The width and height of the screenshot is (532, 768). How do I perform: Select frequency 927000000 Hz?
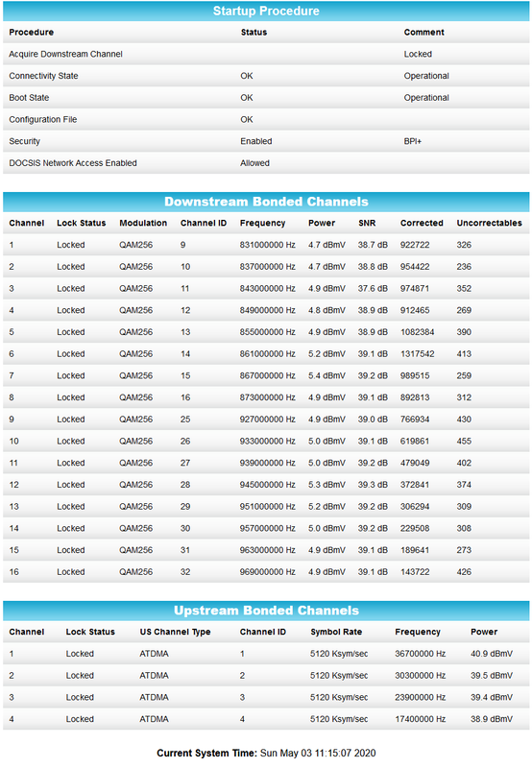pos(268,420)
